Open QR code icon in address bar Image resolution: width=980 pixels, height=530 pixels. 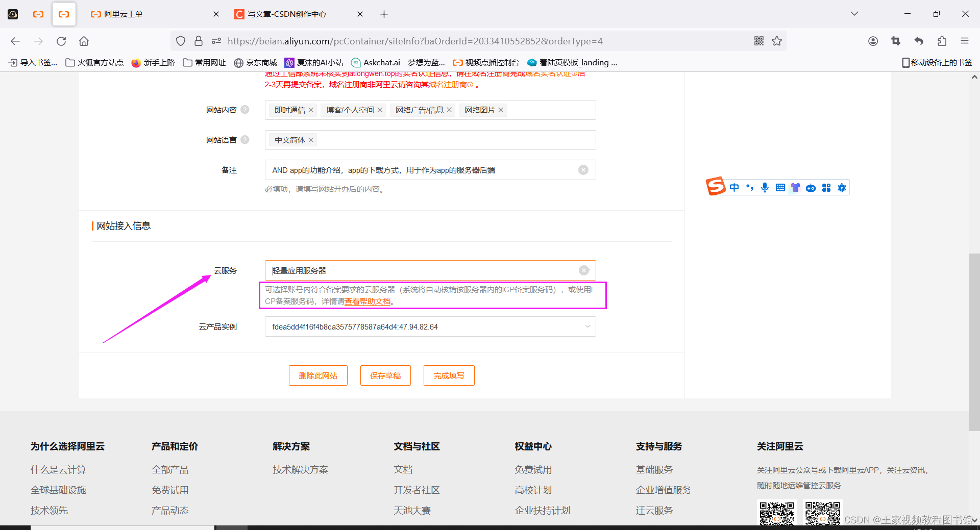click(759, 41)
